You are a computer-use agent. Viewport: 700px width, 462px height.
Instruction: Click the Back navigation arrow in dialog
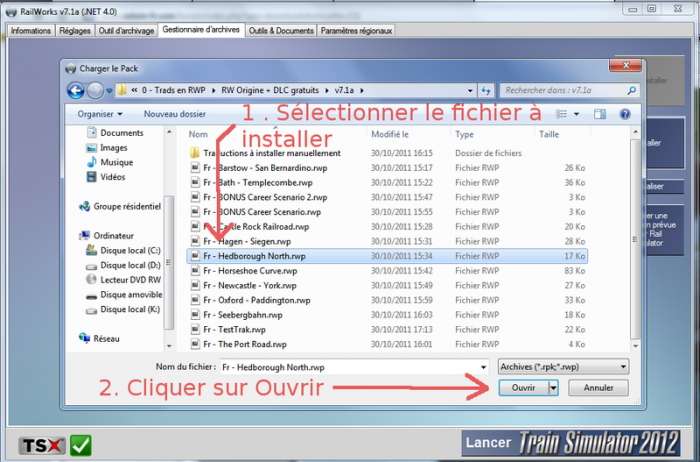pos(76,91)
